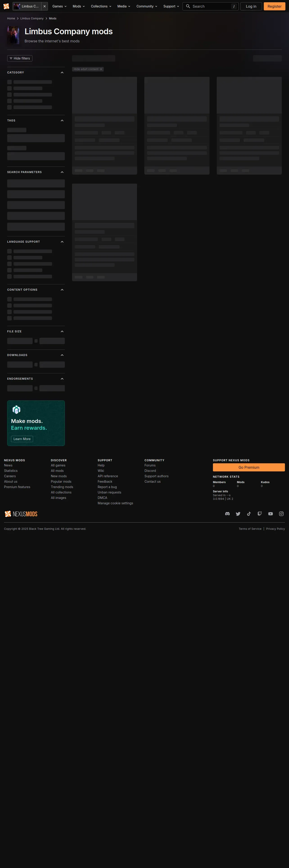The width and height of the screenshot is (289, 868).
Task: Open the Help footer link
Action: point(101,465)
